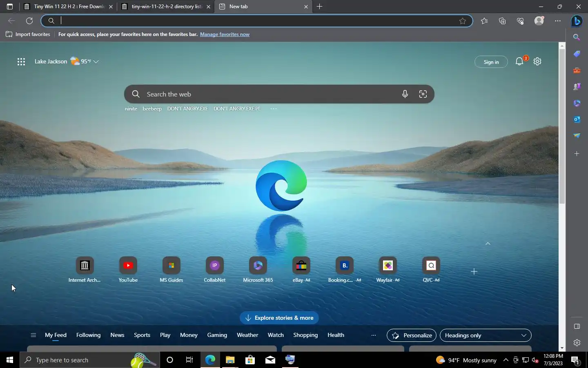Open Booking.com ad quick link tile

344,270
